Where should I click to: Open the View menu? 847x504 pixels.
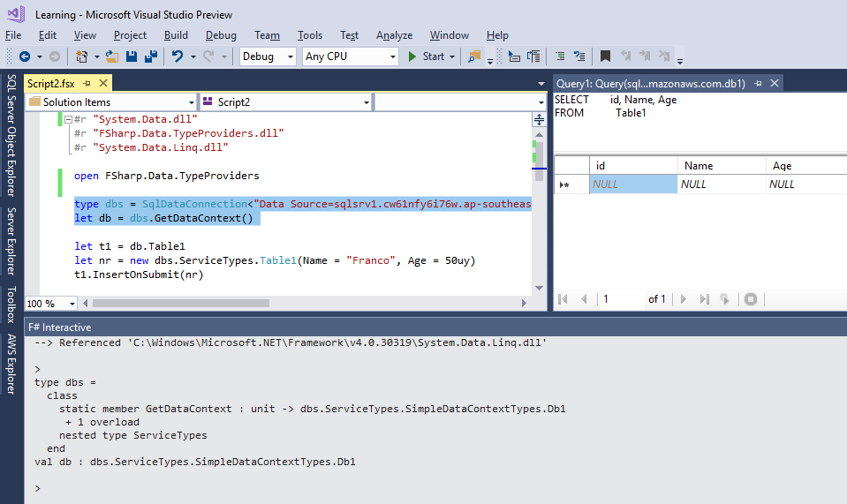tap(85, 35)
